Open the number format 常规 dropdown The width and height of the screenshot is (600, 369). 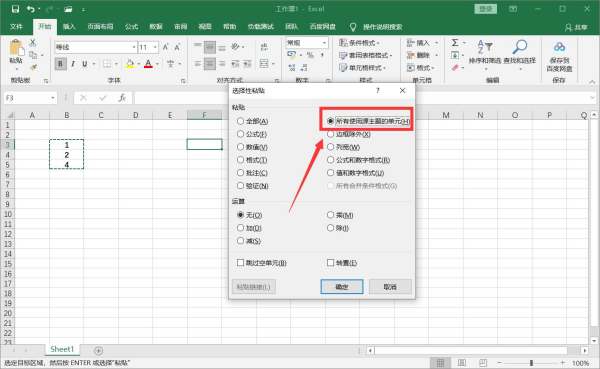click(324, 43)
